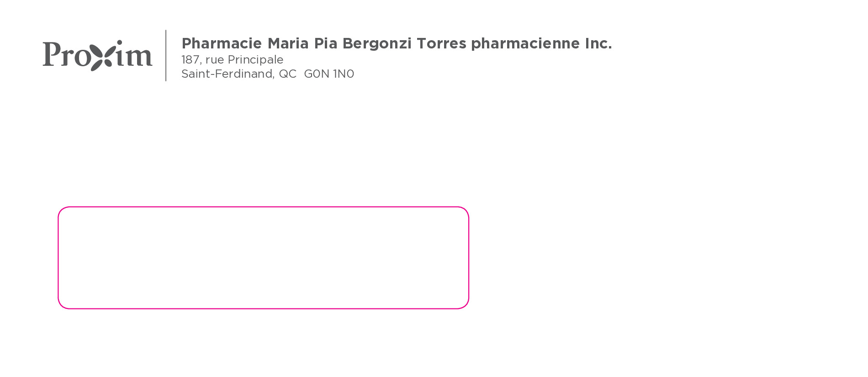This screenshot has height=377, width=868.
Task: Click the word 'Torres' in the heading
Action: click(x=441, y=43)
